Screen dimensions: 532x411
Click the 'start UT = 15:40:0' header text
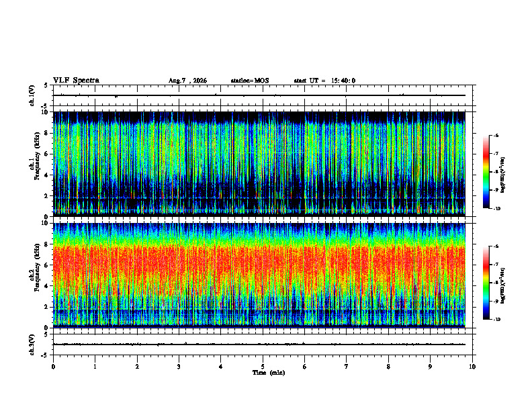(x=324, y=81)
